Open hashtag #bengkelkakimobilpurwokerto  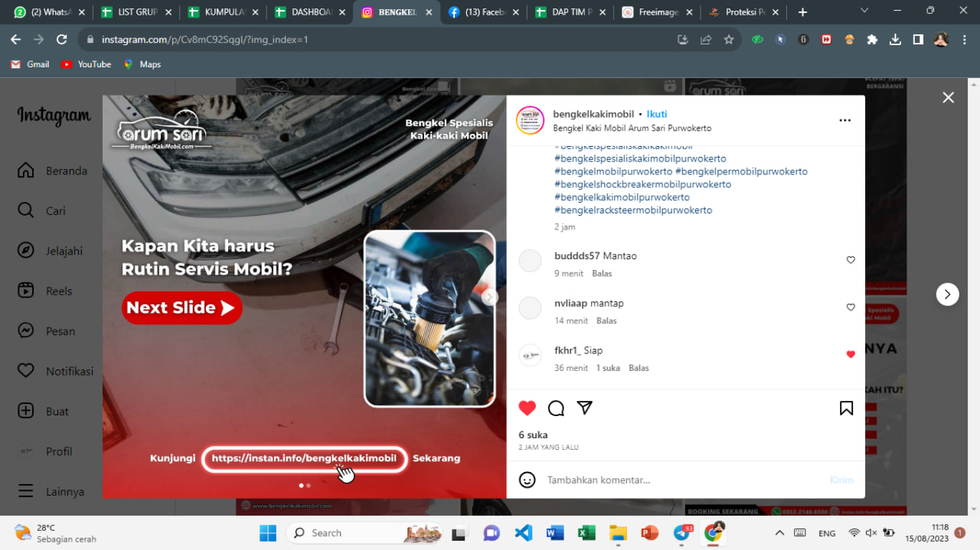pyautogui.click(x=622, y=197)
